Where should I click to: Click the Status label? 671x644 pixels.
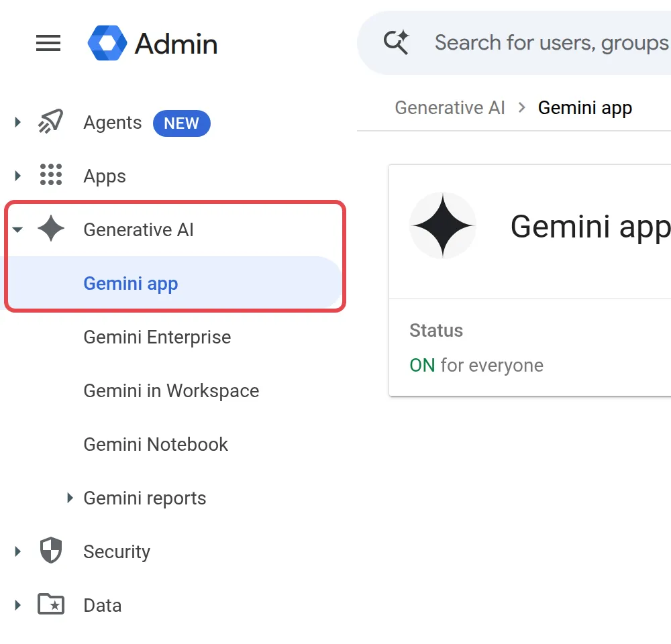[436, 330]
